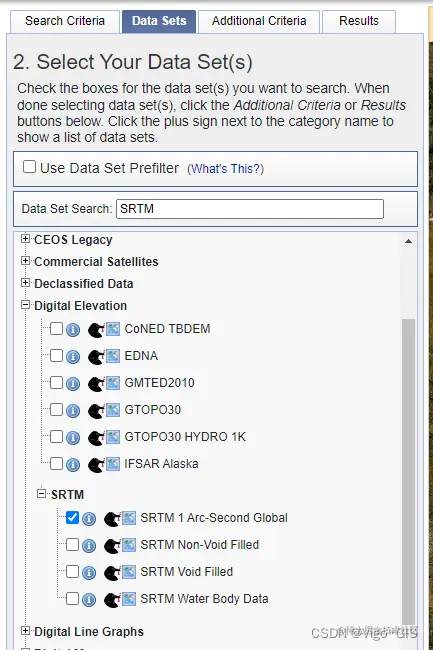Uncheck the SRTM 1 Arc-Second Global checkbox
The height and width of the screenshot is (650, 433).
point(72,517)
